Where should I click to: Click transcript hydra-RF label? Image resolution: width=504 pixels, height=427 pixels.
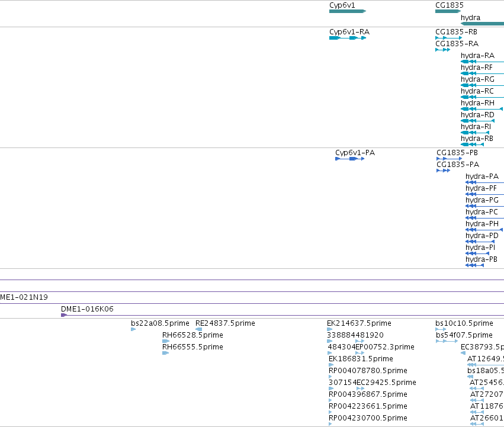(476, 68)
